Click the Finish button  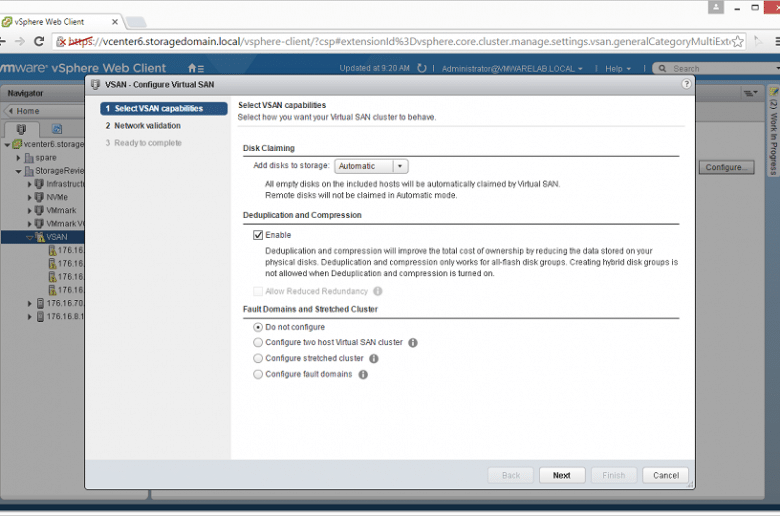click(x=614, y=475)
